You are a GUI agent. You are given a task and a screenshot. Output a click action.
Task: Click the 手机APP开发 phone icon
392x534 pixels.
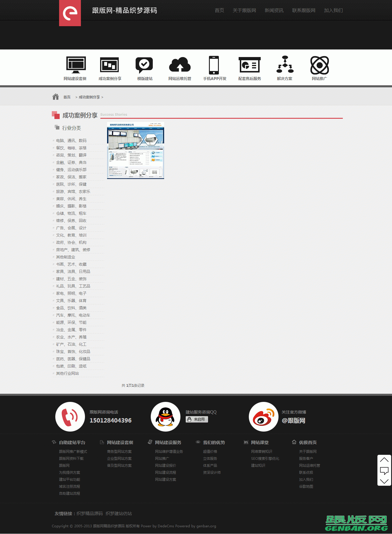point(214,65)
